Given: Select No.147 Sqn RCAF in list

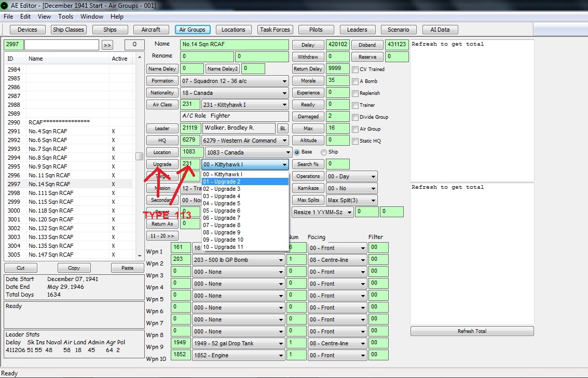Looking at the screenshot, I should (70, 255).
